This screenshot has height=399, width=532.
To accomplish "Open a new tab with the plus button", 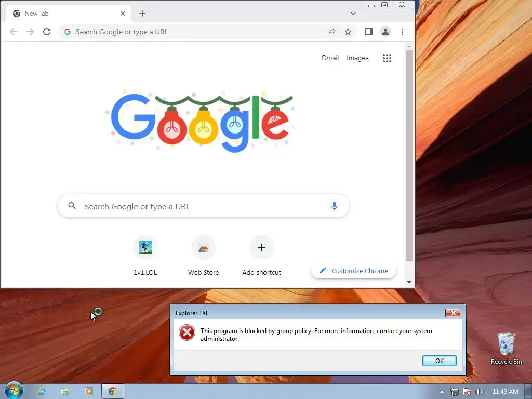I will tap(142, 14).
